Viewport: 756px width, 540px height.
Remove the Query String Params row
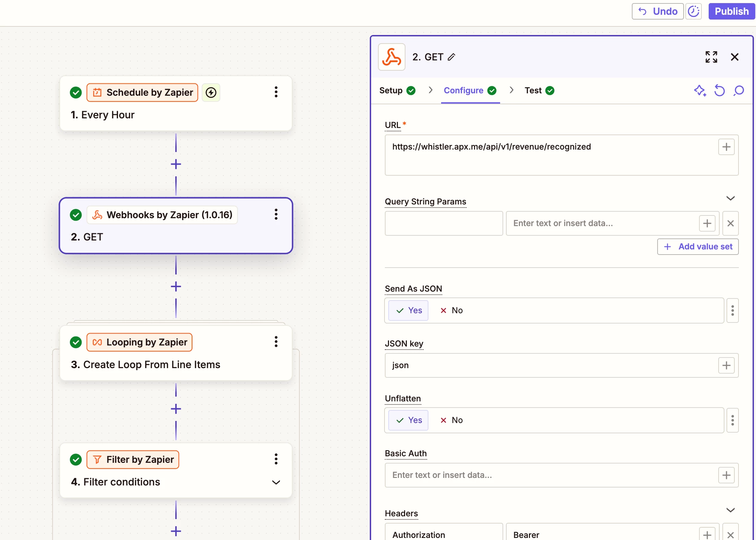click(x=730, y=223)
